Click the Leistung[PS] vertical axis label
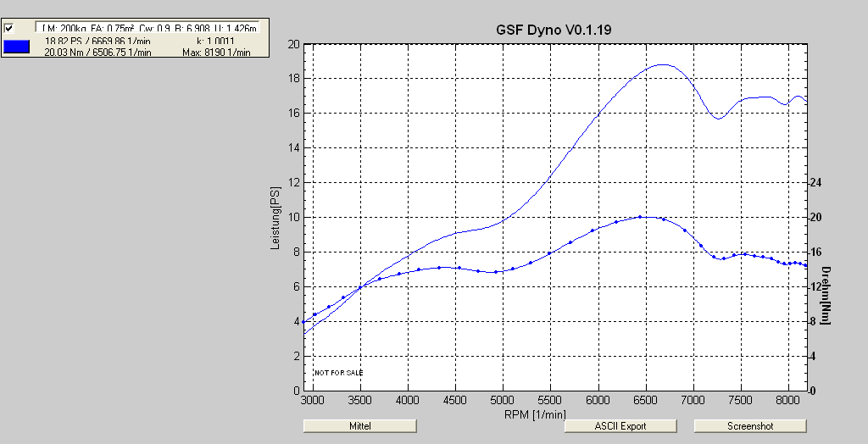The width and height of the screenshot is (868, 444). (x=275, y=217)
